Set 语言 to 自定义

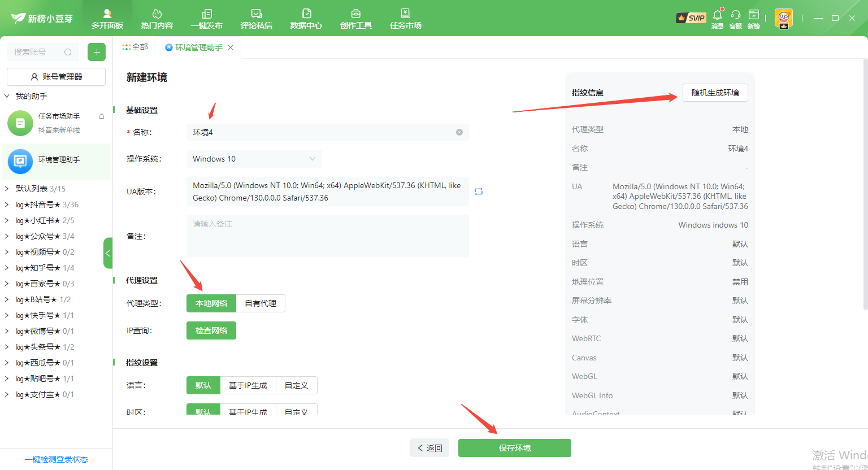point(296,385)
